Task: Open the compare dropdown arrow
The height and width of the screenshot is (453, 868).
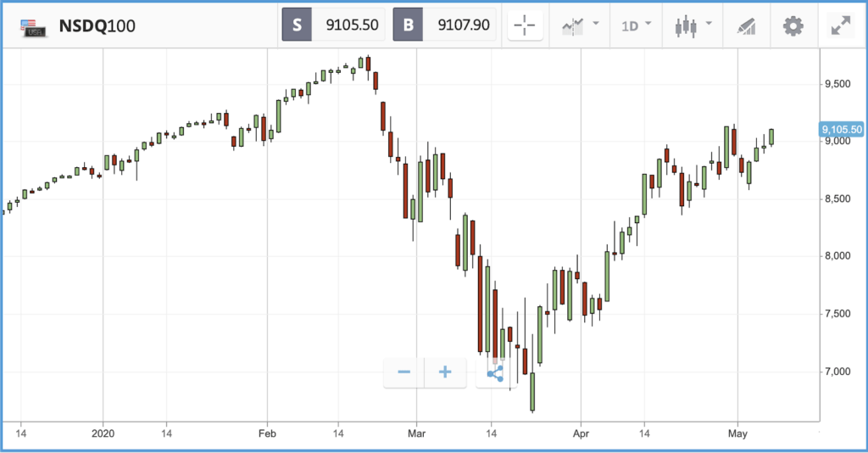Action: point(596,23)
